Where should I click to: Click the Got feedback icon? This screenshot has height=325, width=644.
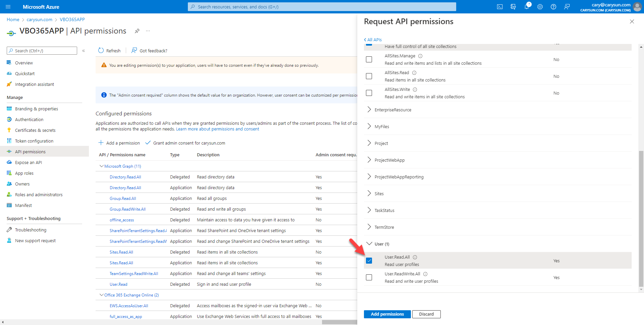point(134,51)
